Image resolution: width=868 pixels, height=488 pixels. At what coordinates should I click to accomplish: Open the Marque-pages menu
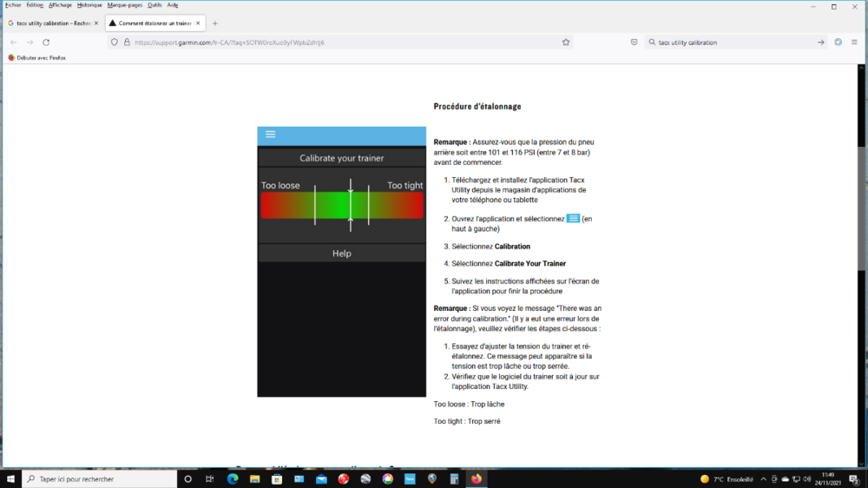pos(125,5)
